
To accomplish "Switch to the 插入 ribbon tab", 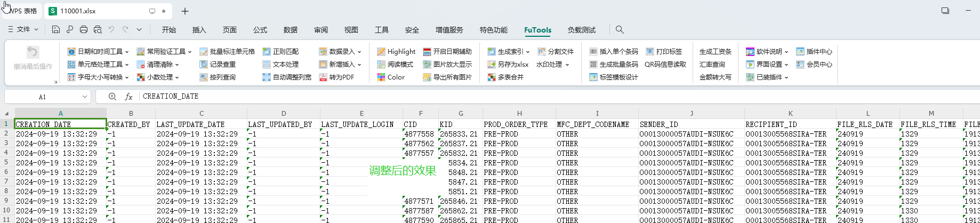I will pyautogui.click(x=199, y=30).
